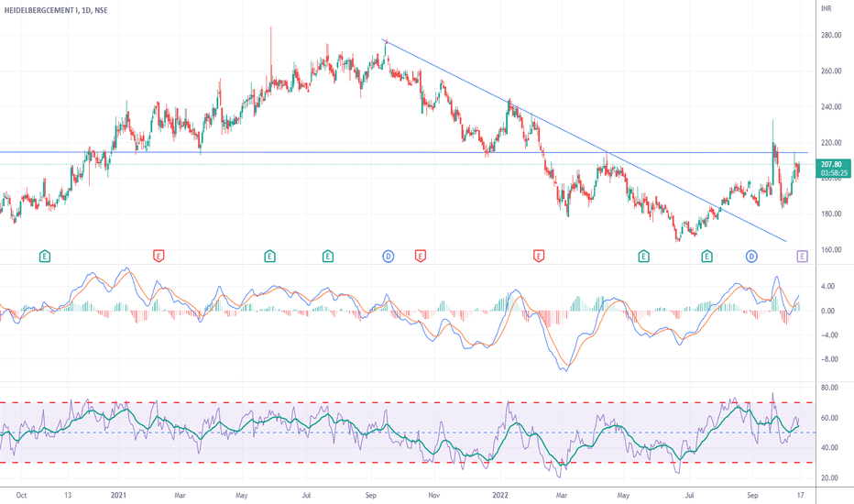
Task: Click the 2021 label on the time axis
Action: (118, 495)
